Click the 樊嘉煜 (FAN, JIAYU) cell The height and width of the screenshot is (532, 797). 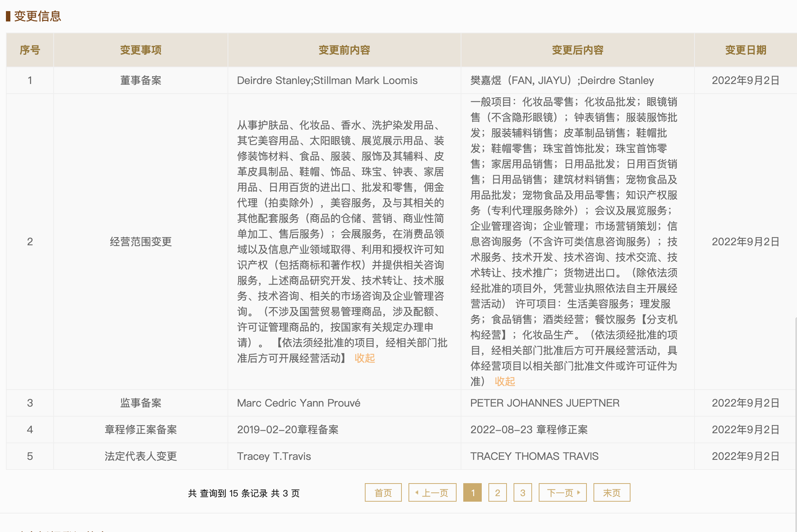coord(578,80)
